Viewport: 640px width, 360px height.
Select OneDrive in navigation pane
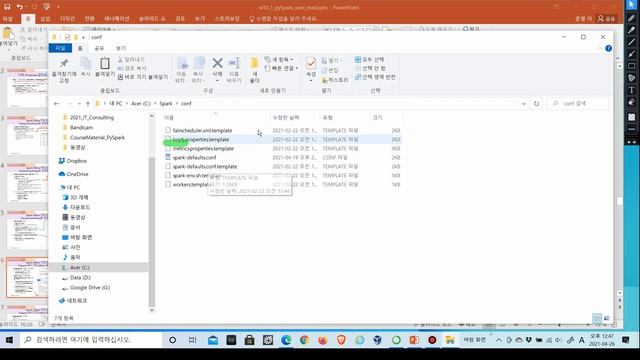point(77,174)
